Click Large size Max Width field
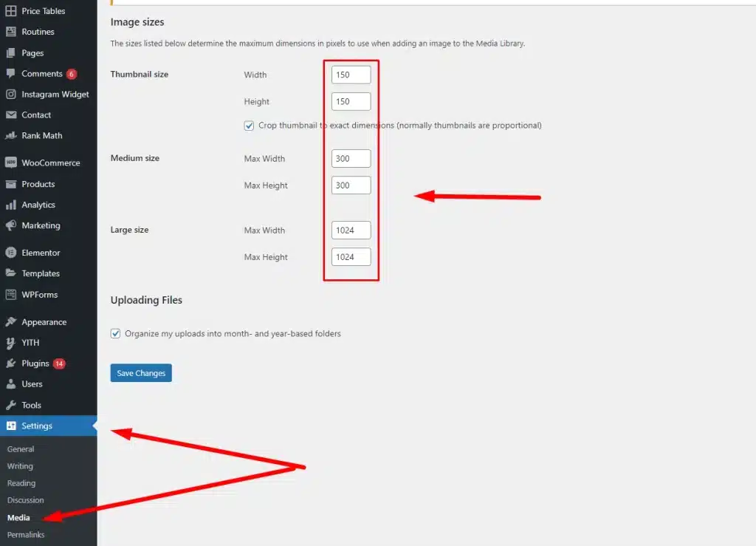This screenshot has width=756, height=546. [x=351, y=230]
